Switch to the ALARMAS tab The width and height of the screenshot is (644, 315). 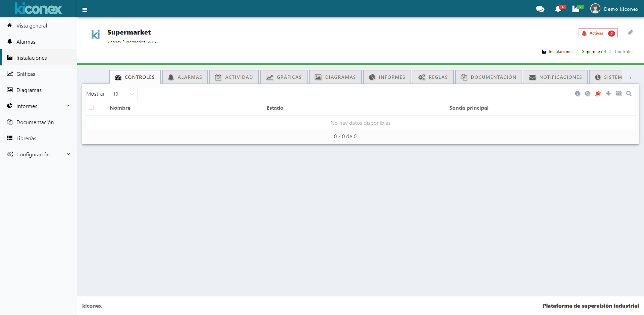[x=185, y=77]
